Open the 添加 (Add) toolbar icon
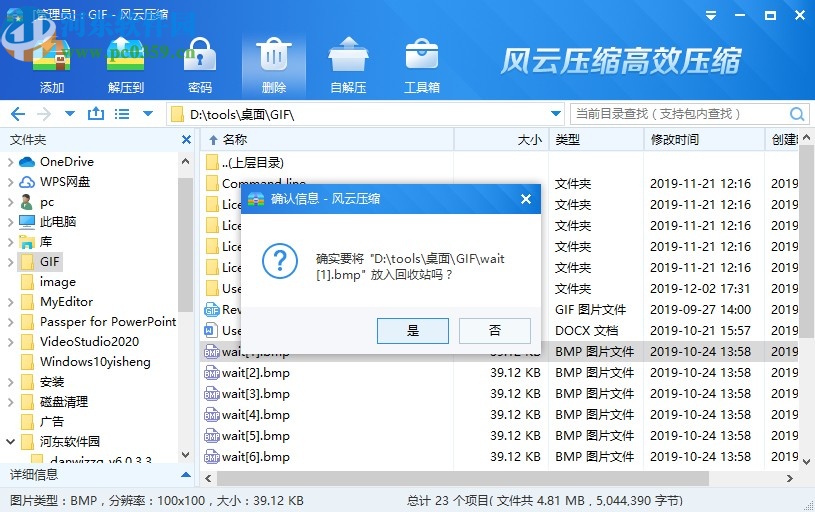 51,65
